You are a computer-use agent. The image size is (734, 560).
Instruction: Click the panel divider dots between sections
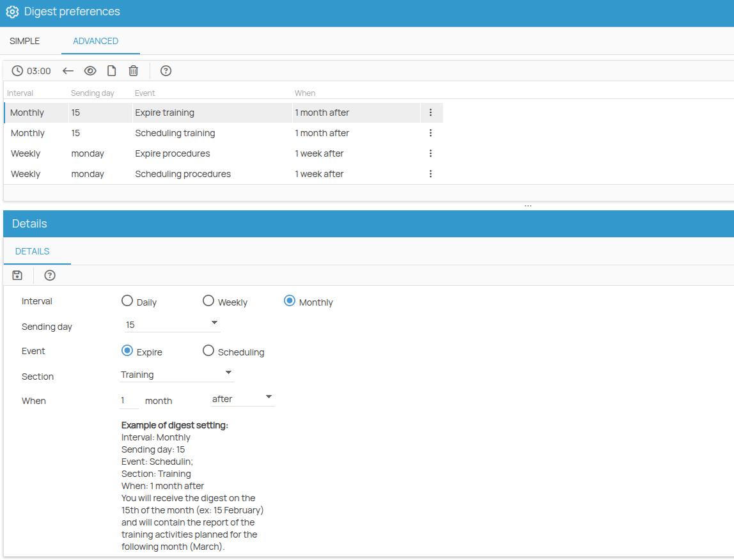[528, 205]
